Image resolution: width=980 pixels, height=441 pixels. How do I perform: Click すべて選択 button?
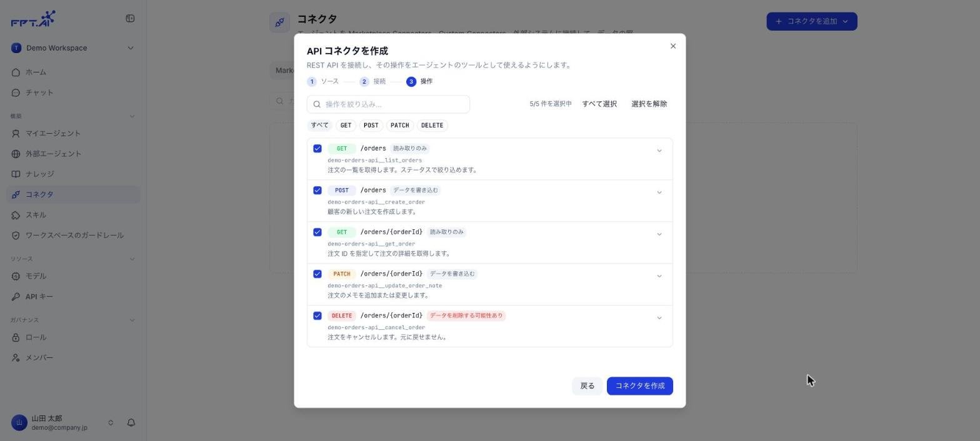(x=599, y=104)
